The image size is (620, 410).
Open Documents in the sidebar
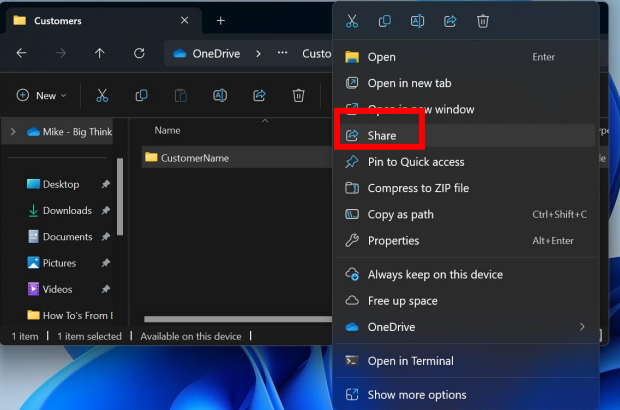tap(67, 237)
